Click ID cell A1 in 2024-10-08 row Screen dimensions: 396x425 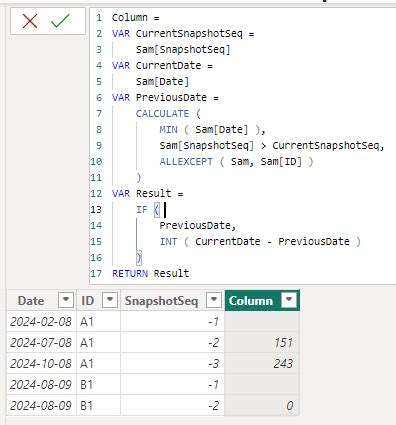pos(98,364)
